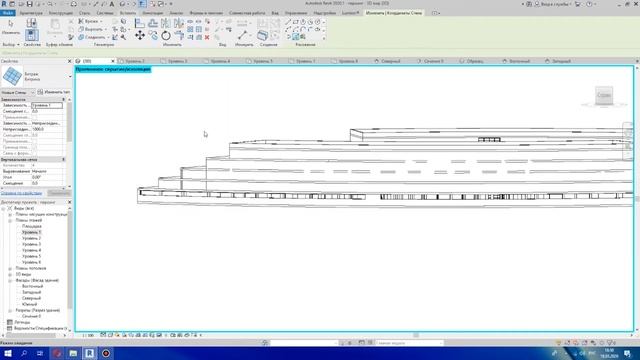Click the base constraint value field
Image resolution: width=640 pixels, height=360 pixels.
point(47,105)
